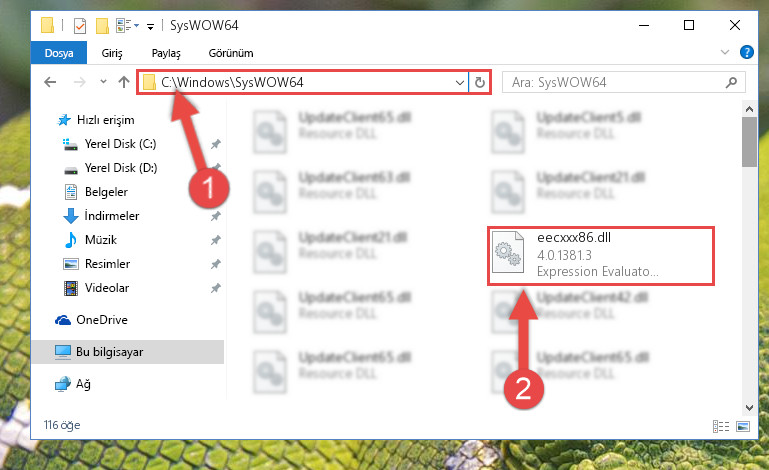Expand the ribbon with the chevron
Screen dimensions: 769x470
tap(724, 52)
